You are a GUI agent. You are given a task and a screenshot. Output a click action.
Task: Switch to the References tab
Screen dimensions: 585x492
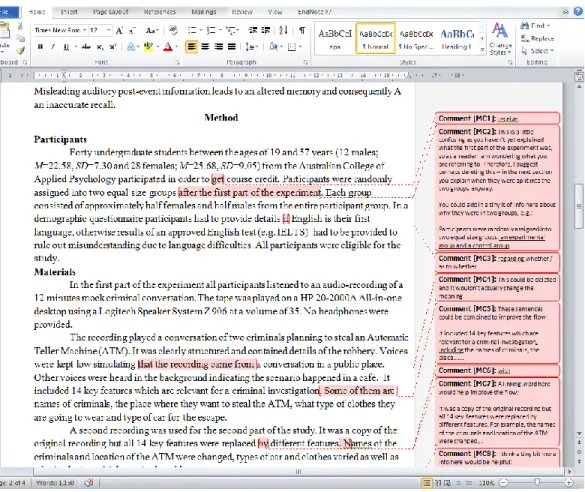click(x=160, y=12)
